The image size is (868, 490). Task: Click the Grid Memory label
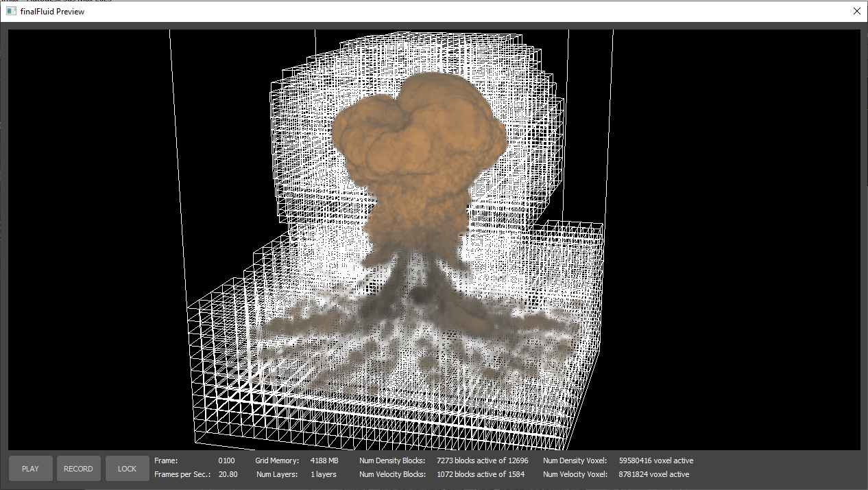coord(277,460)
